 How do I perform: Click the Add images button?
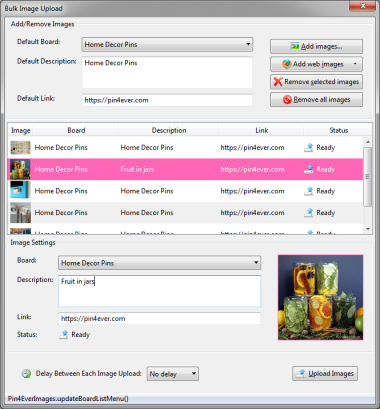[316, 46]
